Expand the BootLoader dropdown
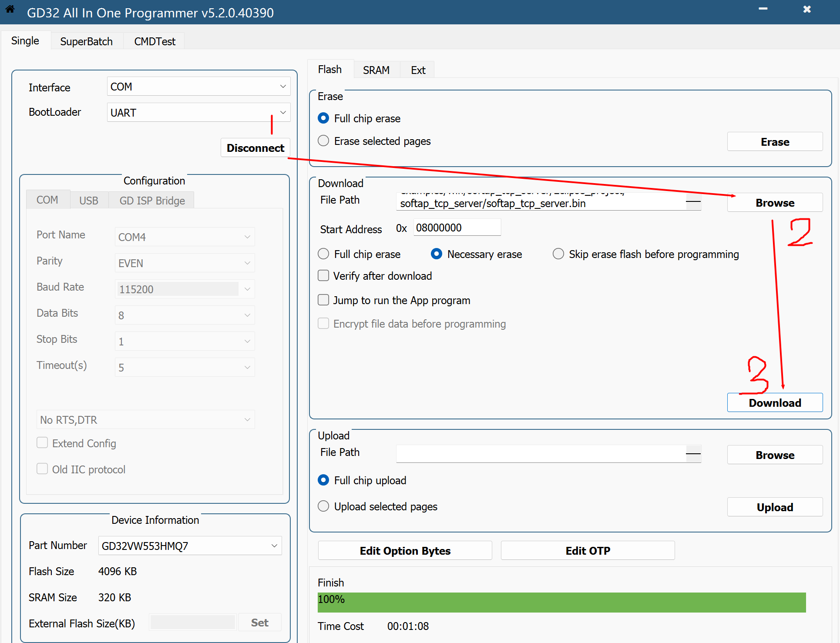This screenshot has width=840, height=643. click(198, 113)
